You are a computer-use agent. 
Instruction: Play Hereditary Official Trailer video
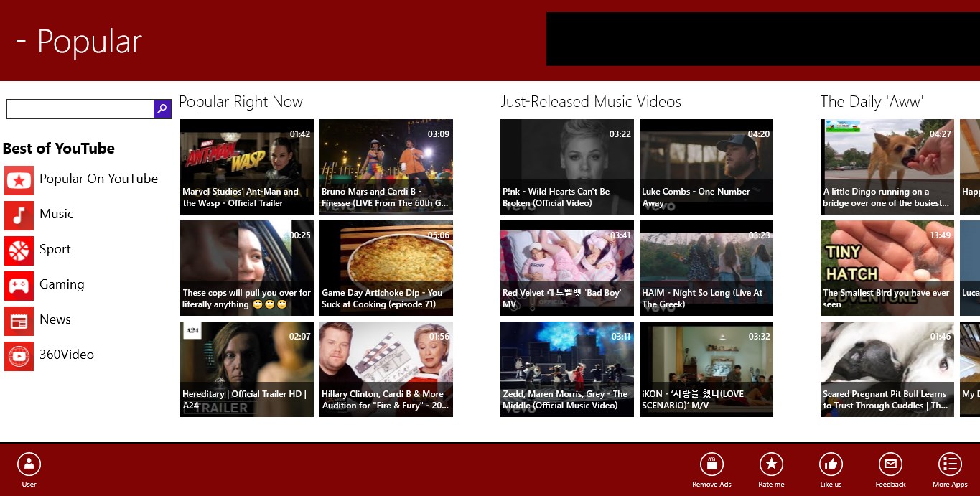(247, 369)
